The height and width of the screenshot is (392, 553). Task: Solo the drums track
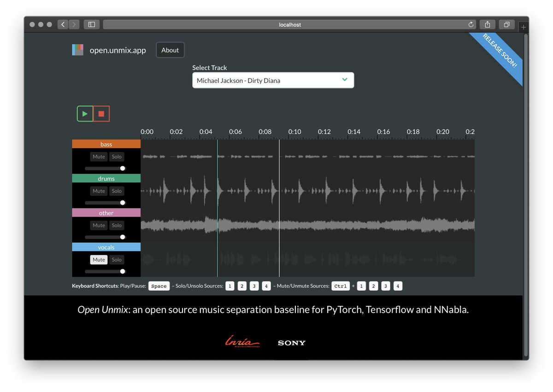click(x=117, y=191)
